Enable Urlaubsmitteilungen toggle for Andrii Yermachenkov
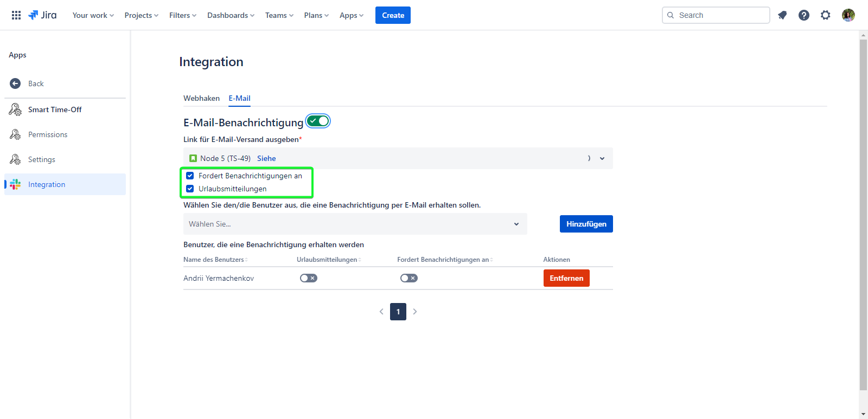Screen dimensions: 868x419 click(309, 278)
